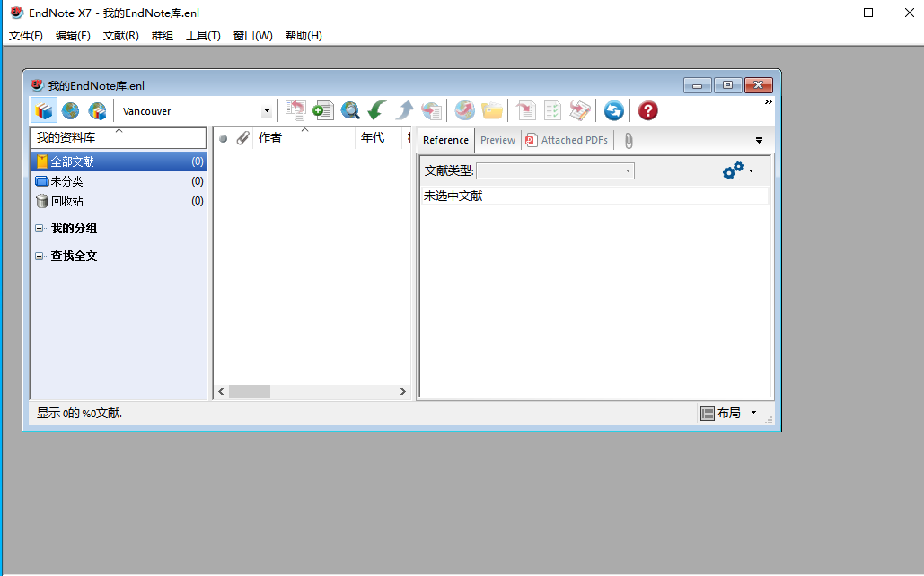Click status text 显示 0的 %0文献
Image resolution: width=924 pixels, height=576 pixels.
pyautogui.click(x=80, y=414)
